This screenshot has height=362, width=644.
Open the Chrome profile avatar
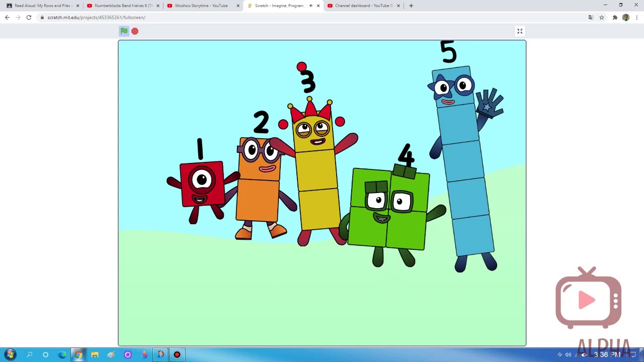point(625,18)
